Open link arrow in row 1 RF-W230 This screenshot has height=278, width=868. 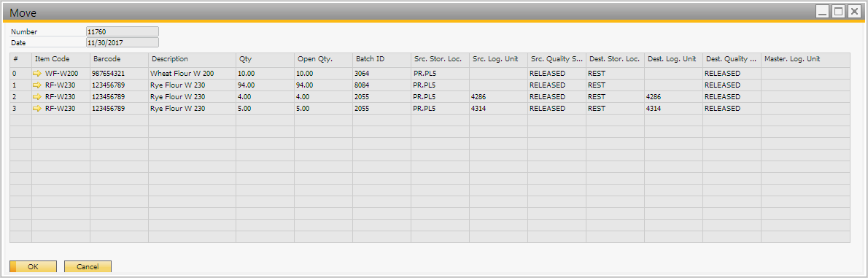click(x=37, y=85)
